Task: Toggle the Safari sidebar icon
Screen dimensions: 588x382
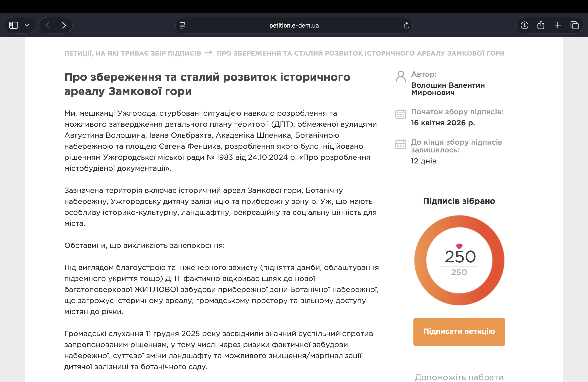Action: pyautogui.click(x=14, y=25)
